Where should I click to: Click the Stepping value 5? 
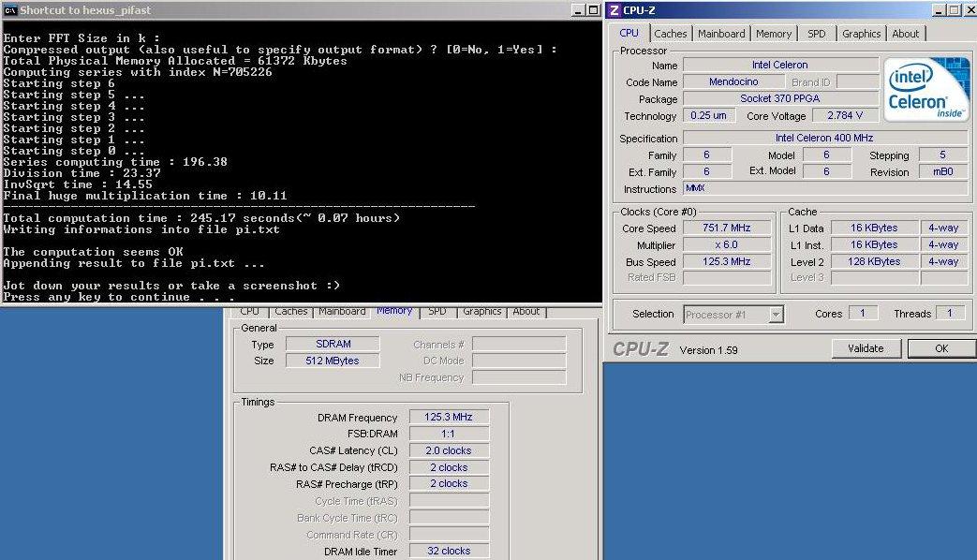[942, 155]
